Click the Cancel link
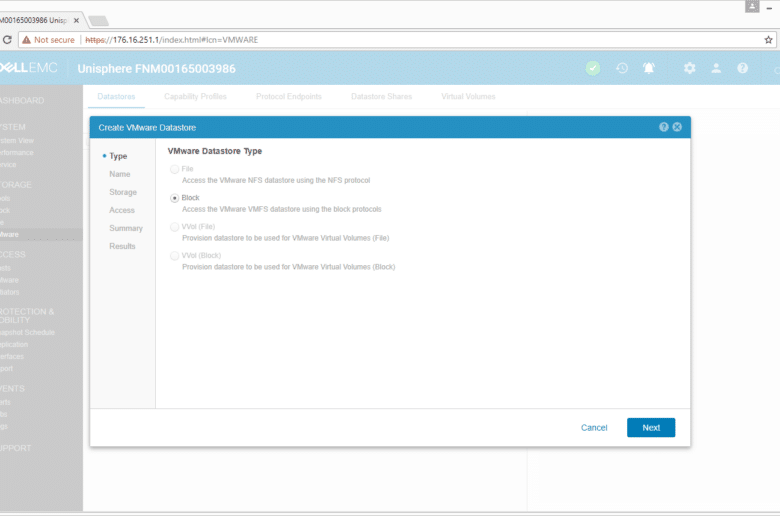This screenshot has width=780, height=516. click(594, 427)
